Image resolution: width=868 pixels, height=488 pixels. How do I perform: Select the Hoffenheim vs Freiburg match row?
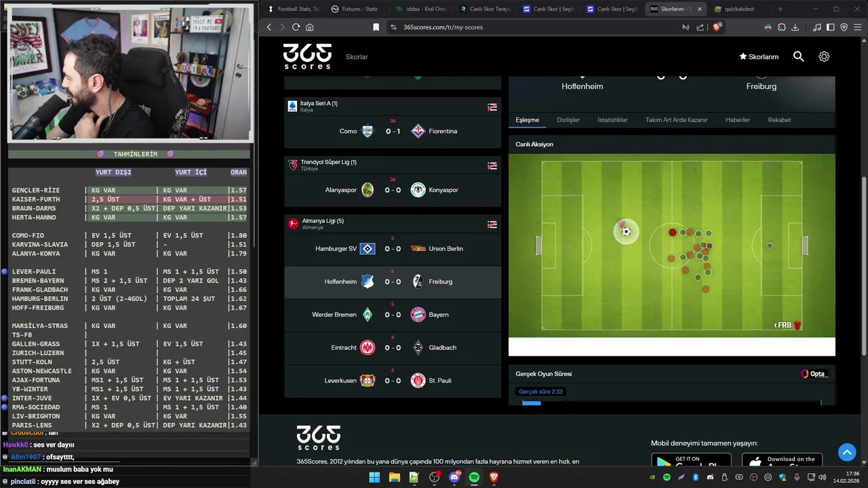point(393,282)
